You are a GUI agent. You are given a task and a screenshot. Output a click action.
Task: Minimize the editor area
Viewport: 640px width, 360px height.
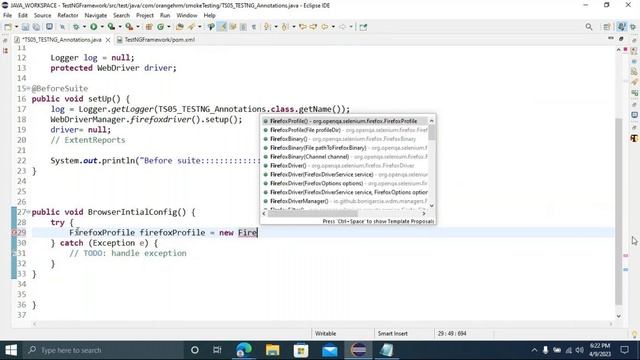[611, 38]
